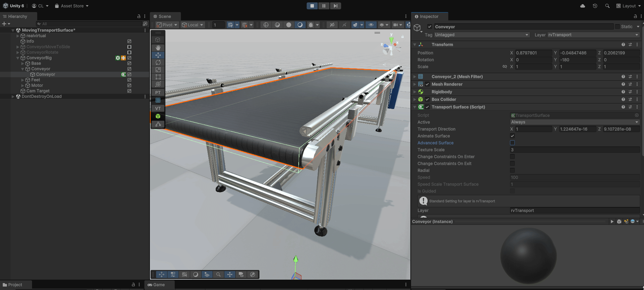Viewport: 644px width, 290px height.
Task: Open the Asset Store menu
Action: pos(72,6)
